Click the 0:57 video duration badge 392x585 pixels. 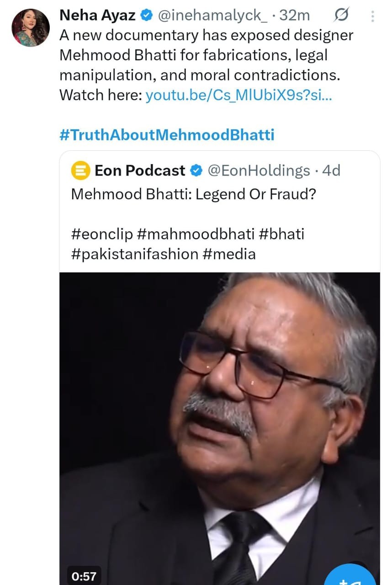click(84, 576)
